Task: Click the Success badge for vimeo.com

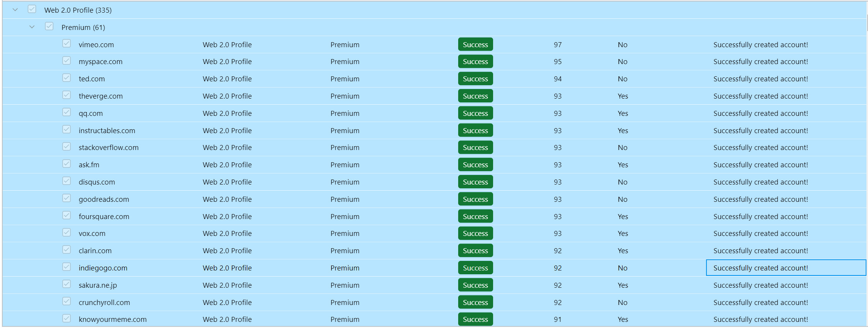Action: click(x=475, y=45)
